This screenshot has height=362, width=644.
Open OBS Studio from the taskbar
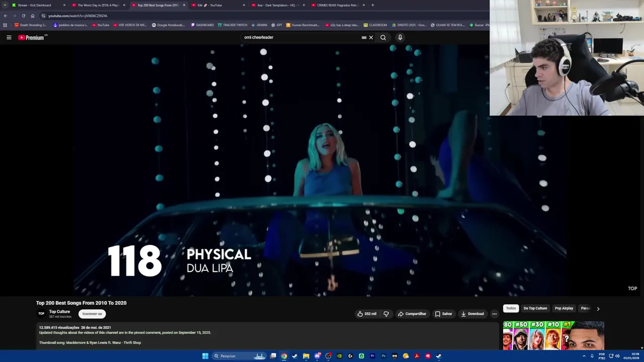[328, 356]
